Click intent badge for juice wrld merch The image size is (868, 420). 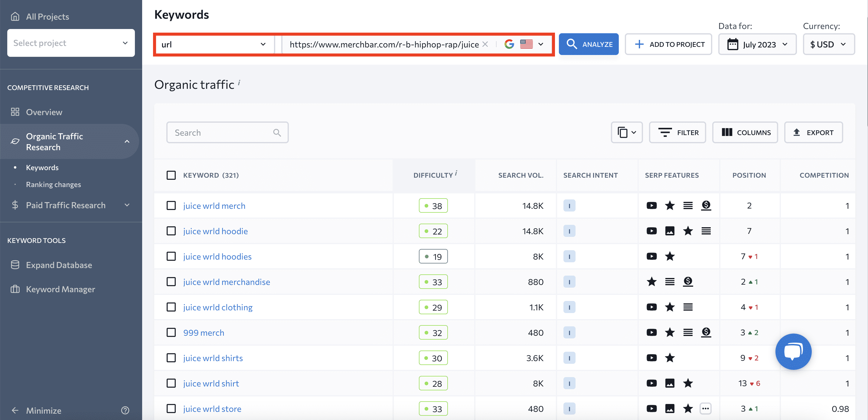point(569,205)
